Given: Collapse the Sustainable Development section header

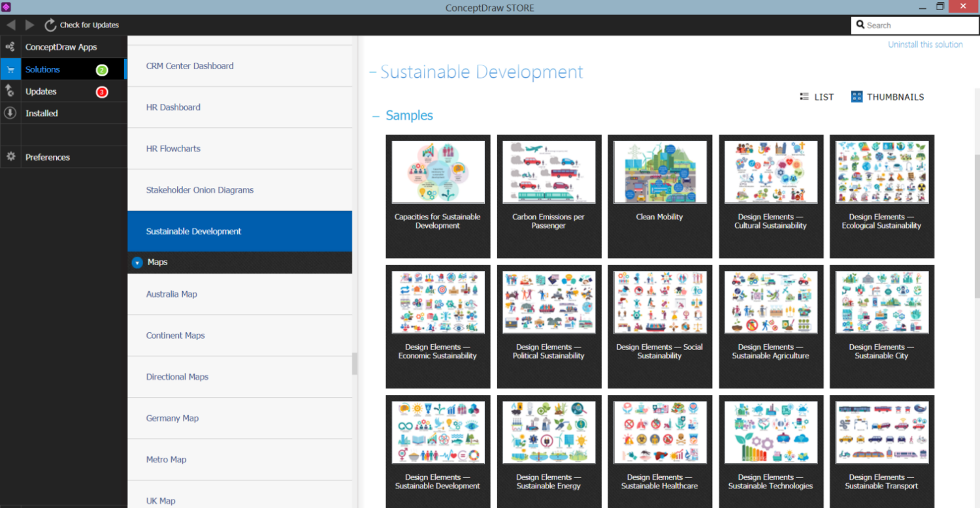Looking at the screenshot, I should pos(372,72).
